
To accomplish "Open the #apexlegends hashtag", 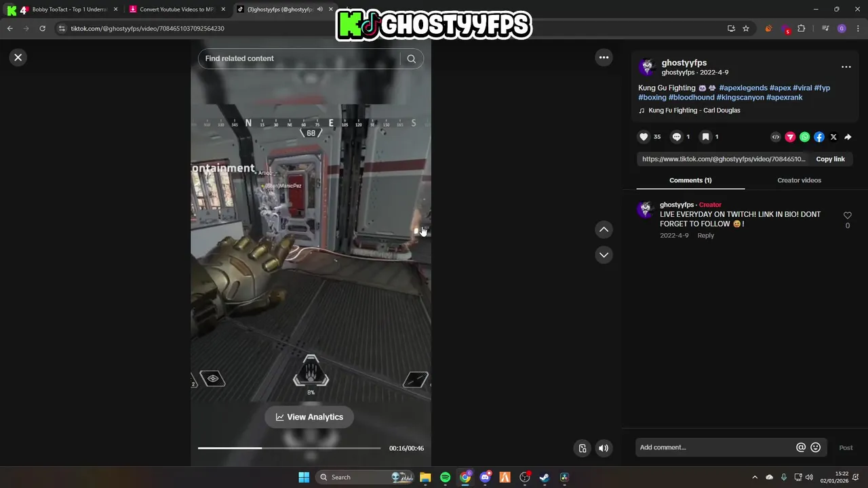I will (743, 88).
